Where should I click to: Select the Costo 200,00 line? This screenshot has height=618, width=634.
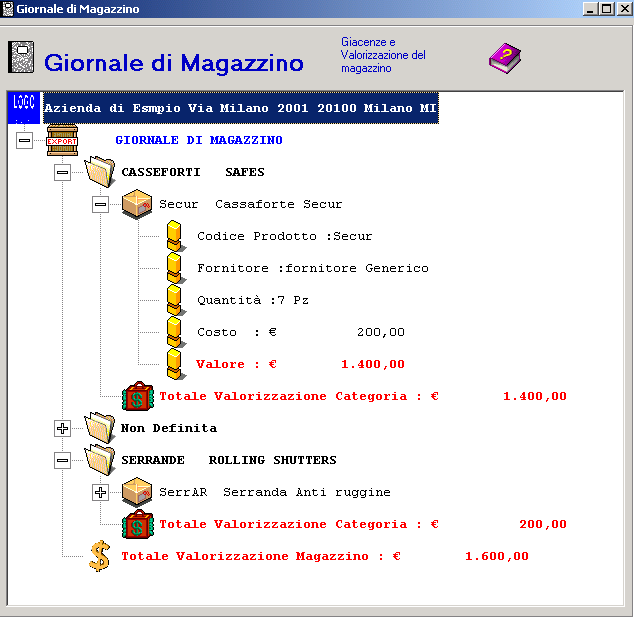(x=301, y=332)
